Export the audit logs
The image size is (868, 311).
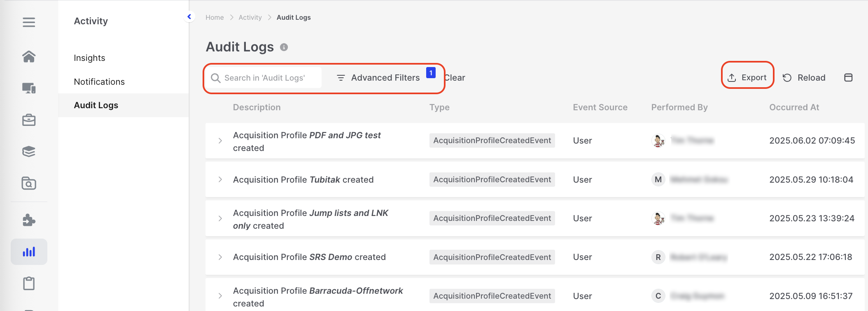[747, 78]
